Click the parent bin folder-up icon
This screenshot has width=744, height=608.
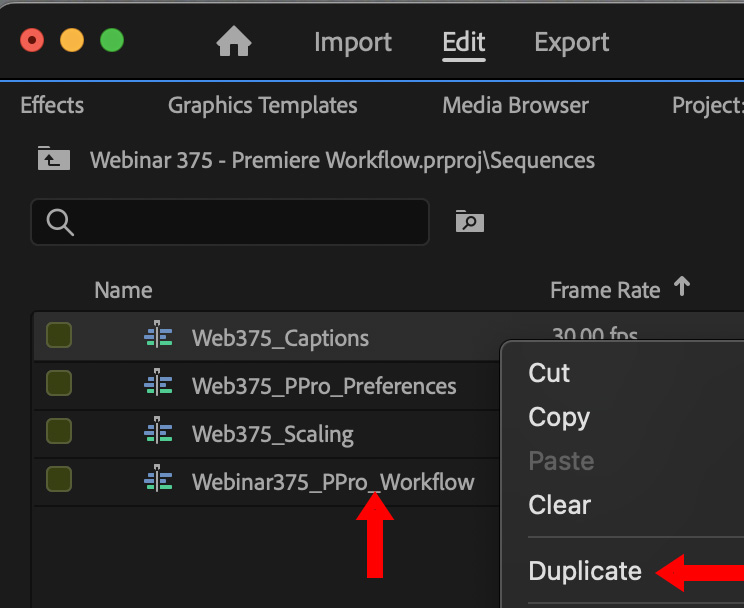click(53, 159)
